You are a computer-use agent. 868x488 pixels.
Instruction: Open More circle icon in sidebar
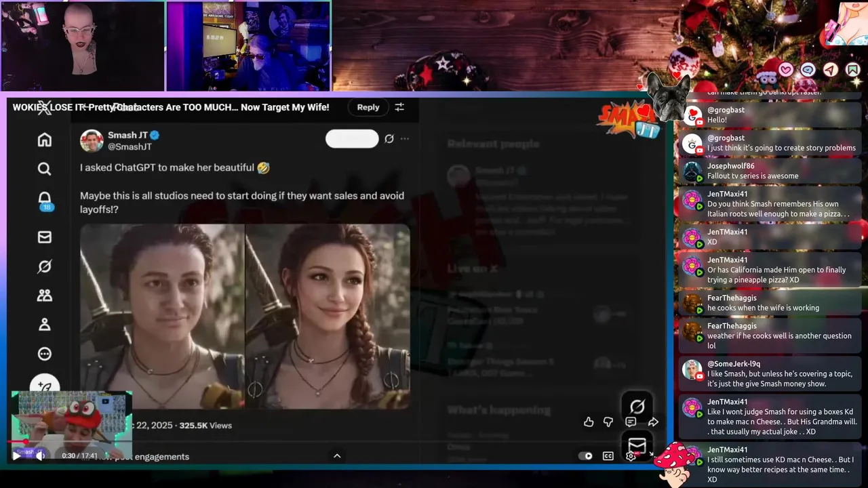click(44, 353)
